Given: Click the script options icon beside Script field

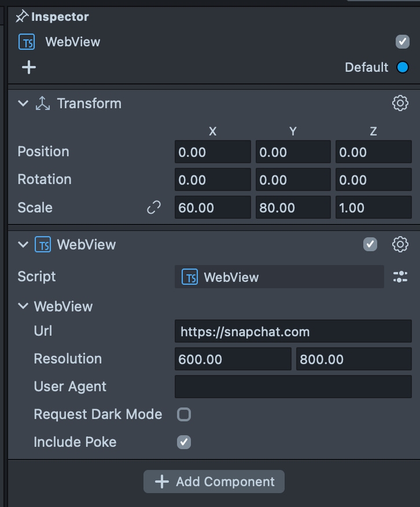Looking at the screenshot, I should point(400,277).
